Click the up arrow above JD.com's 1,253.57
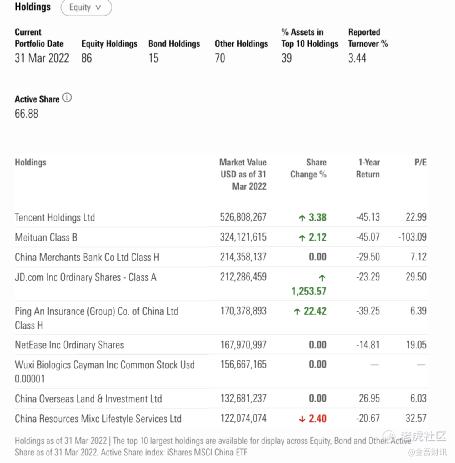Screen dimensions: 455x463 point(322,278)
